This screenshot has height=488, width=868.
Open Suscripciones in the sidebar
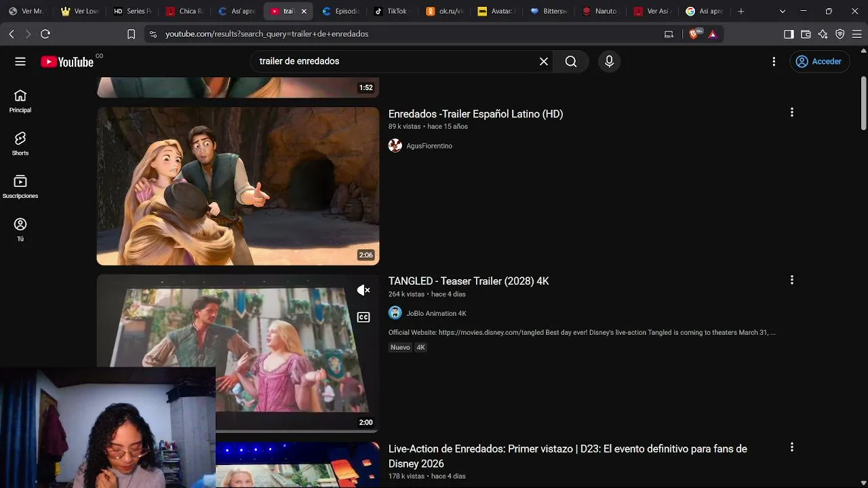20,187
